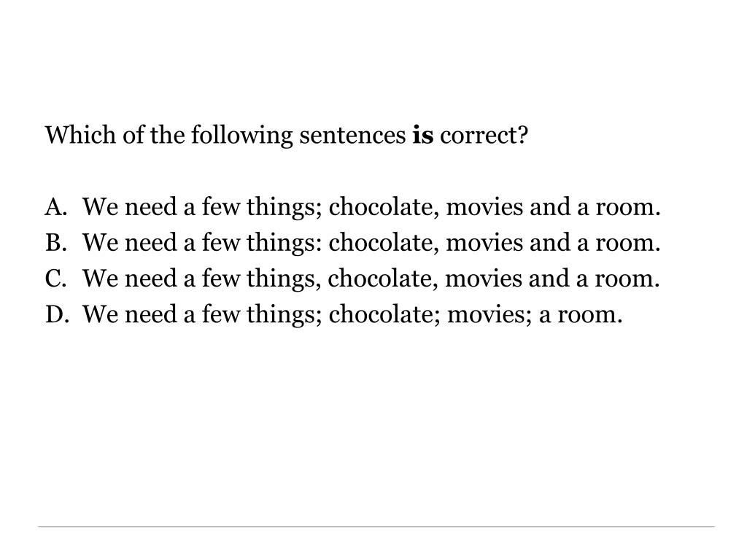Screen dimensions: 747x560
Task: Click the letter B. list marker
Action: 55,243
